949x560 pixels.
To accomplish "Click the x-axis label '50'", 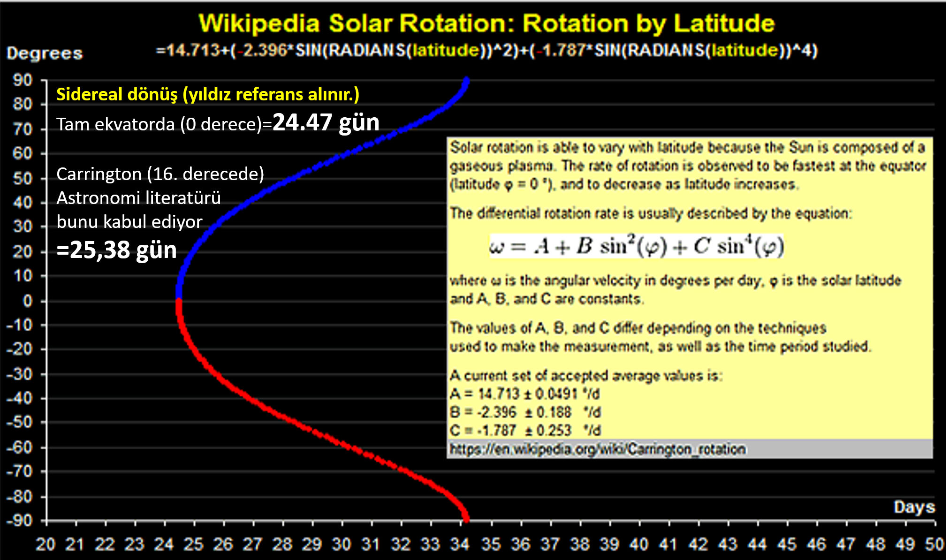I will (934, 545).
